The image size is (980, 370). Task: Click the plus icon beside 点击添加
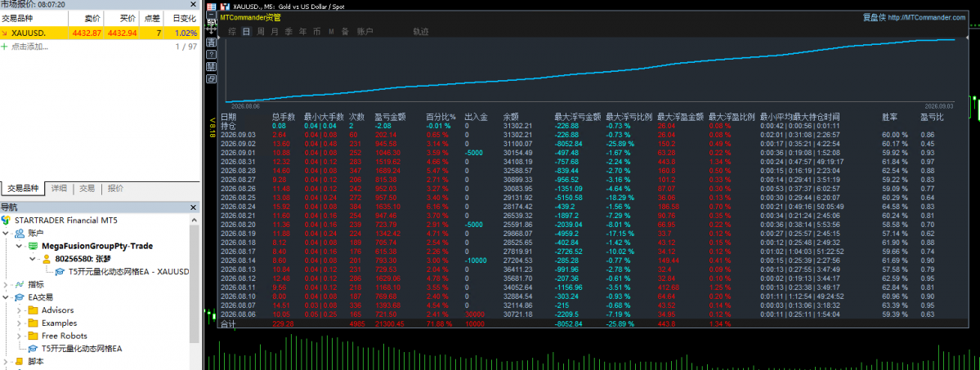pos(4,47)
